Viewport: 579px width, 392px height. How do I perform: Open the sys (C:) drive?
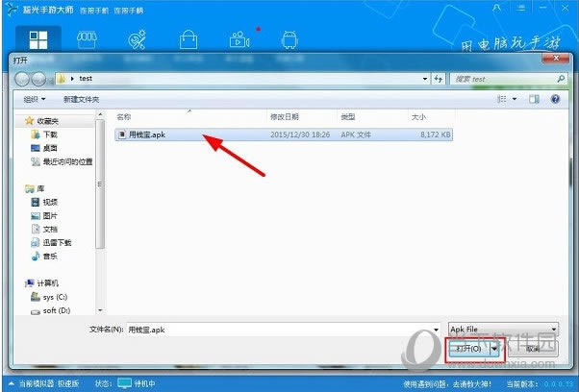click(49, 297)
